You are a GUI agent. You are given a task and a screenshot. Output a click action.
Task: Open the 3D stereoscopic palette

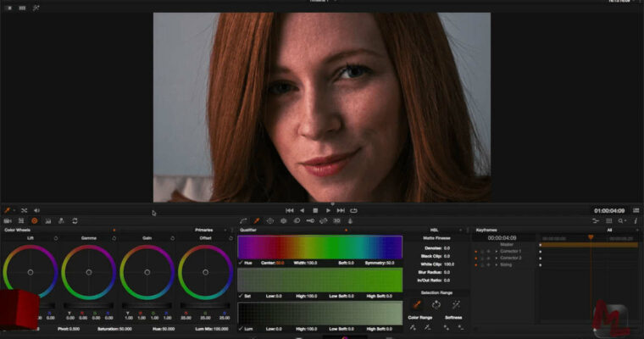336,221
